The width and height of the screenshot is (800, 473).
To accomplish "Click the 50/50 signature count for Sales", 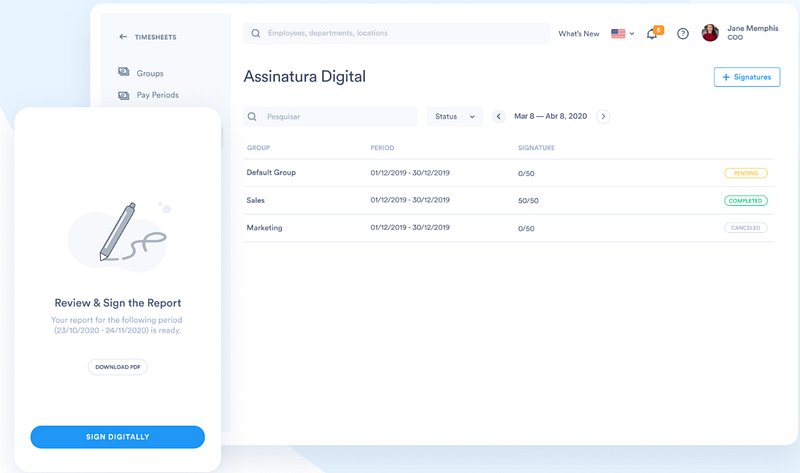I will click(x=528, y=201).
